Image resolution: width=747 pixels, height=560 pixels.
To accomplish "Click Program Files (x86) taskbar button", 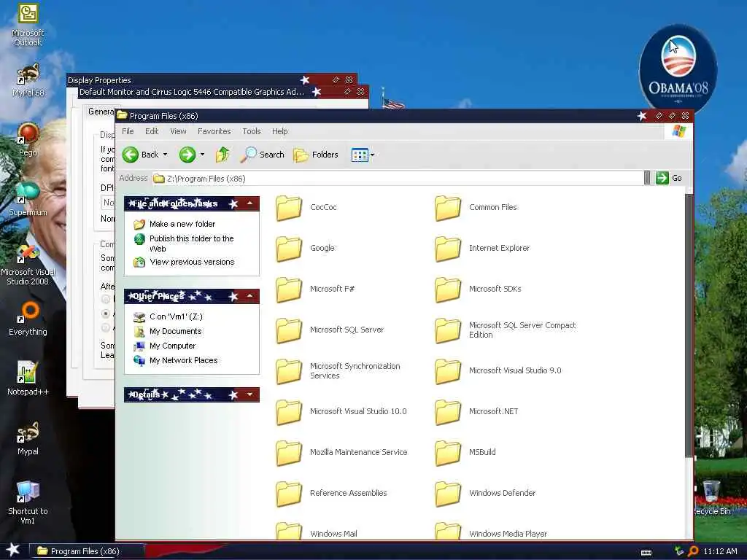I will click(86, 551).
